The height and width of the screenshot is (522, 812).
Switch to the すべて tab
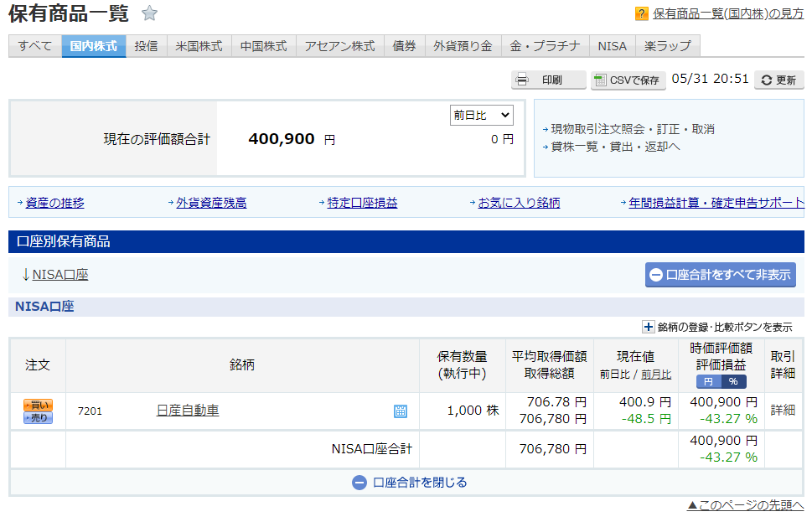click(x=35, y=46)
